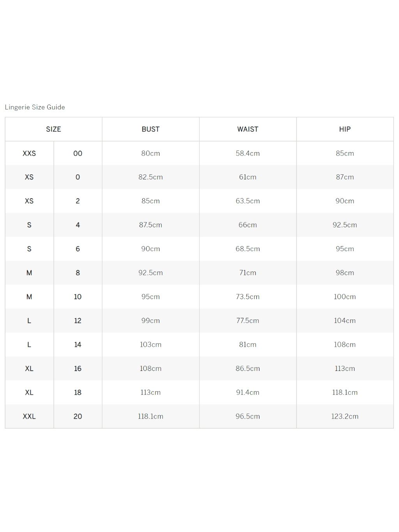Select the 91.4cm waist value
The width and height of the screenshot is (399, 532).
(248, 392)
